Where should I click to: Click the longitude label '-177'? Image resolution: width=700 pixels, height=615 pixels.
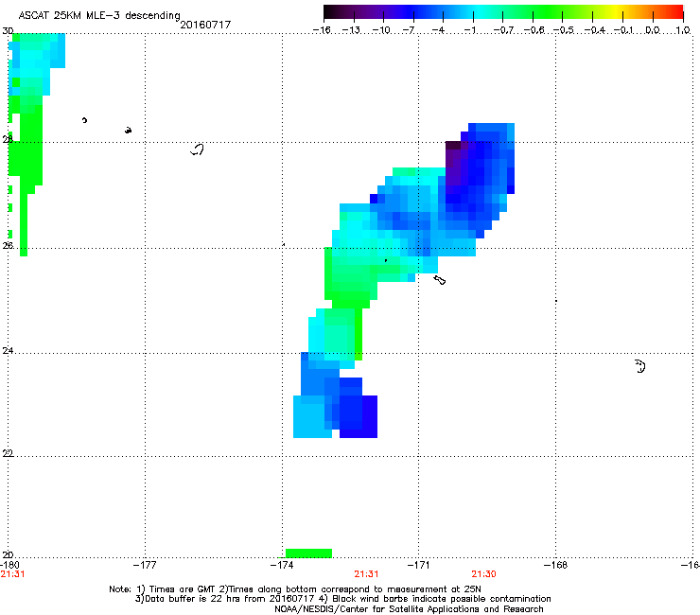point(145,565)
